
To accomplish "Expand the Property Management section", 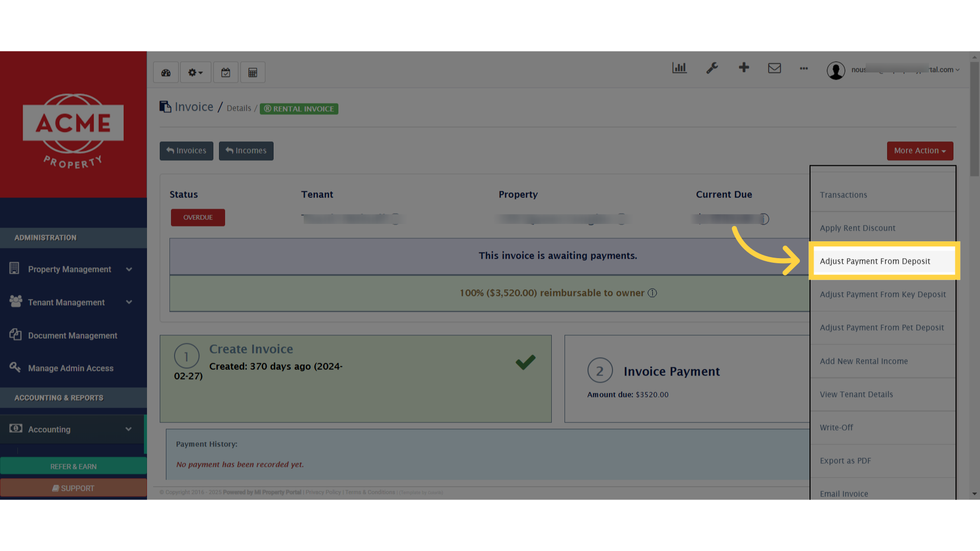I will pyautogui.click(x=69, y=269).
